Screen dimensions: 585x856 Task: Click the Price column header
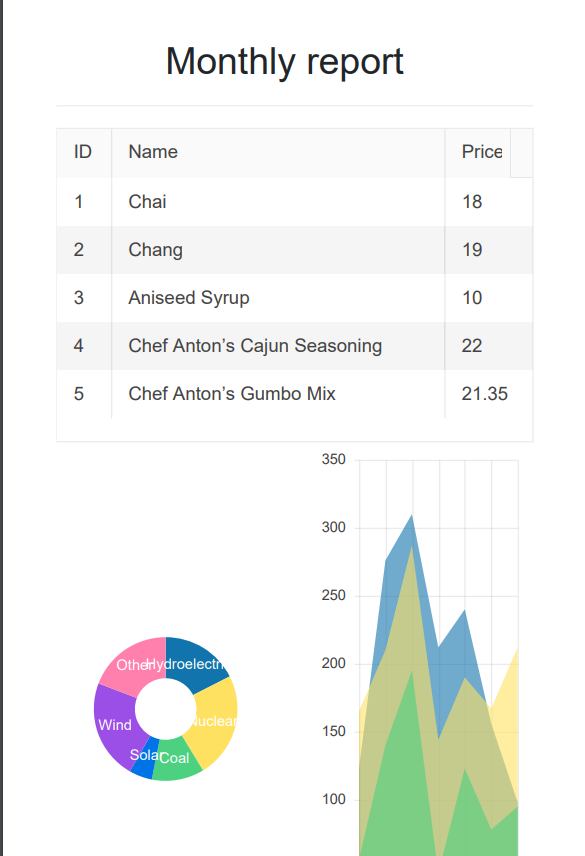(x=478, y=152)
